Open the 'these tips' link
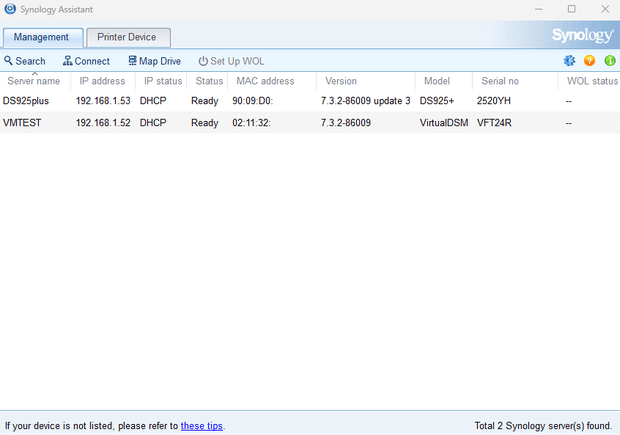 tap(202, 426)
